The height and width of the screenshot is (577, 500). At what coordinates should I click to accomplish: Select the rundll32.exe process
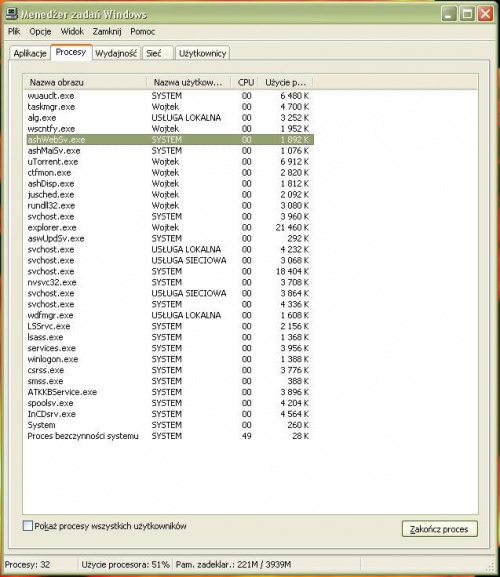pyautogui.click(x=169, y=206)
